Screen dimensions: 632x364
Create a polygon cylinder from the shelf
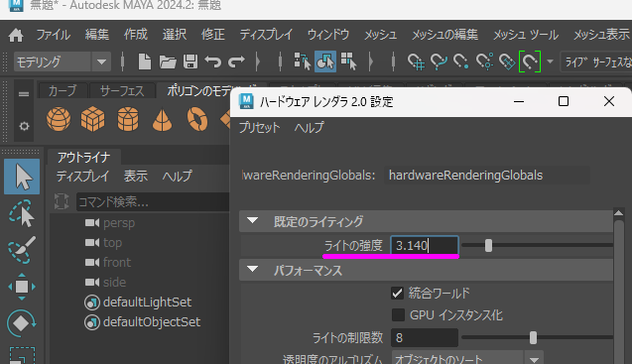point(128,119)
